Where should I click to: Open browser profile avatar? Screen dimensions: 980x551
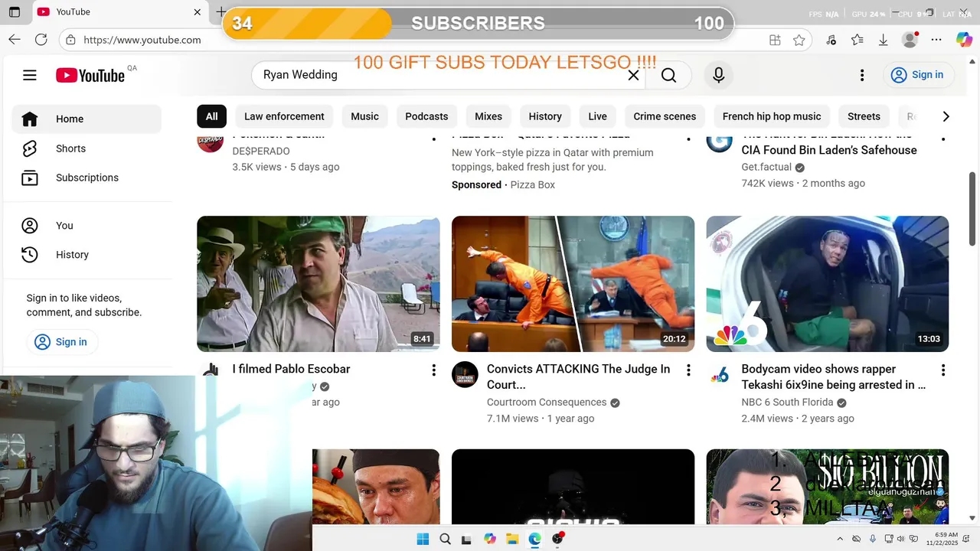(910, 40)
